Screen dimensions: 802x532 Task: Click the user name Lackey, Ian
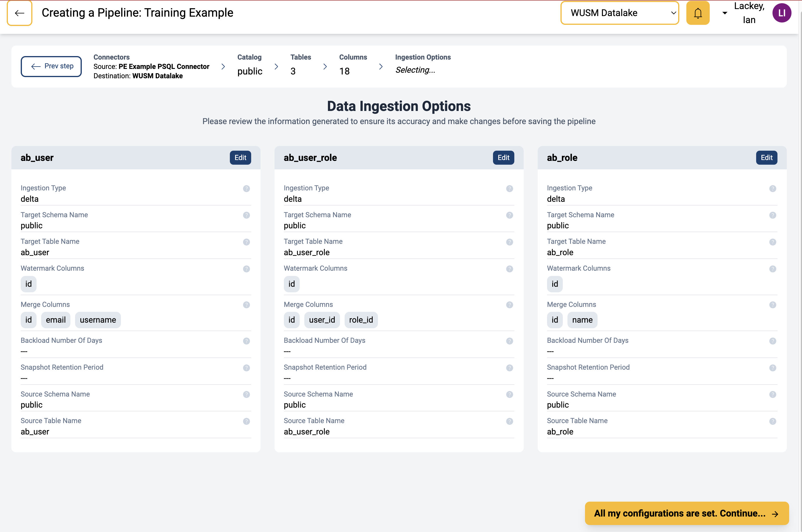(x=749, y=13)
